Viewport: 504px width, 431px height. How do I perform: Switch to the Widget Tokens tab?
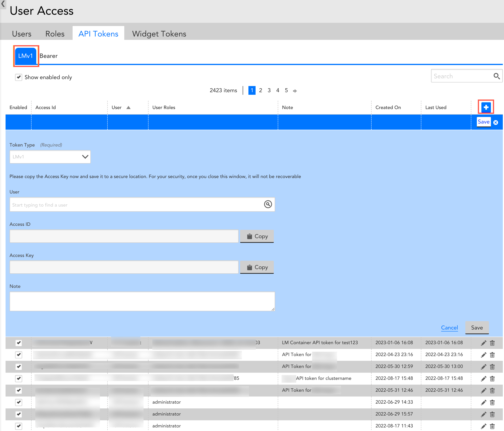(159, 33)
